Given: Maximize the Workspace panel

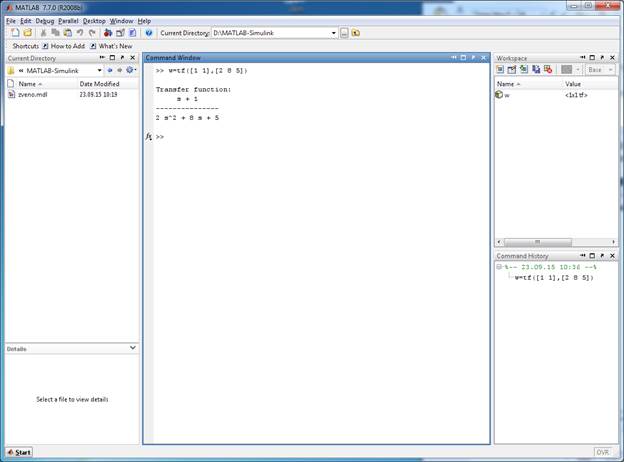Looking at the screenshot, I should coord(592,58).
